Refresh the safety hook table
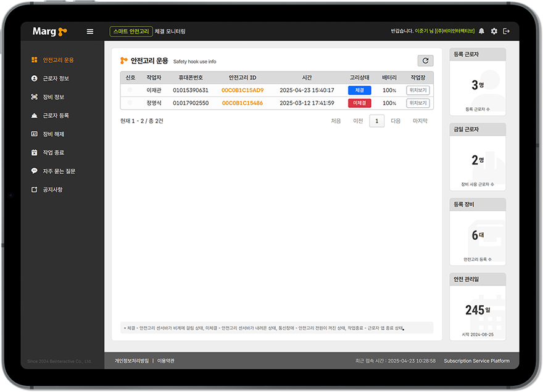Screen dimensions: 543x392 [x=425, y=60]
